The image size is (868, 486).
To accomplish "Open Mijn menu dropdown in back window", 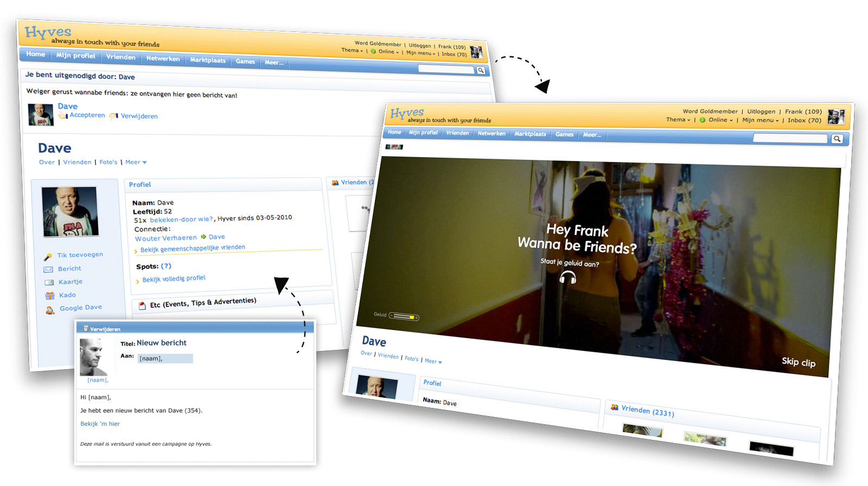I will (420, 53).
